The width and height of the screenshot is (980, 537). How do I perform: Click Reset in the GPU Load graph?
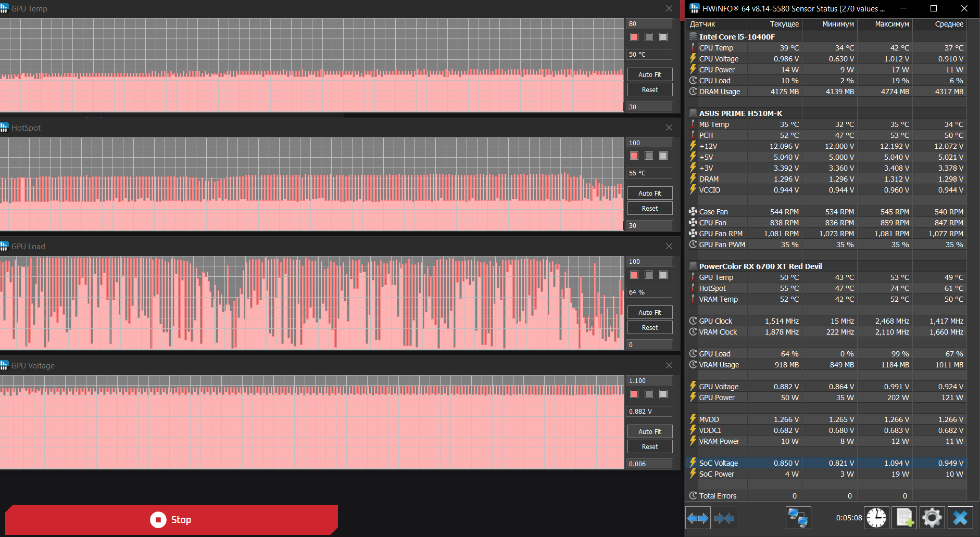click(x=650, y=327)
